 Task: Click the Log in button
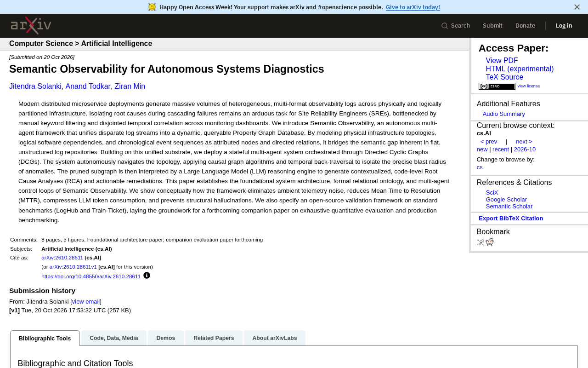(564, 26)
